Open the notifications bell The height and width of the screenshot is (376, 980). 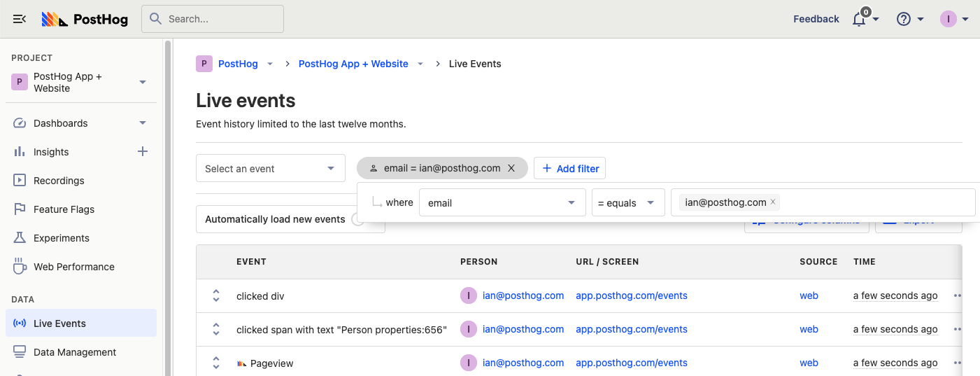click(860, 19)
